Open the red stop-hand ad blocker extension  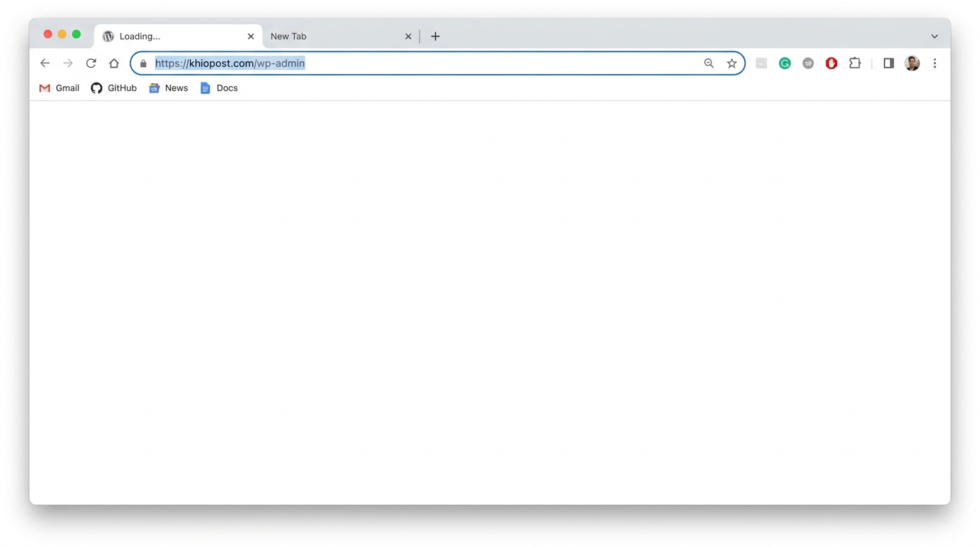tap(831, 63)
